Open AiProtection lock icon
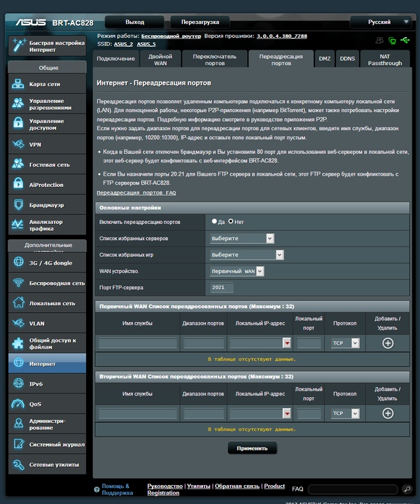This screenshot has width=420, height=504. [x=18, y=184]
